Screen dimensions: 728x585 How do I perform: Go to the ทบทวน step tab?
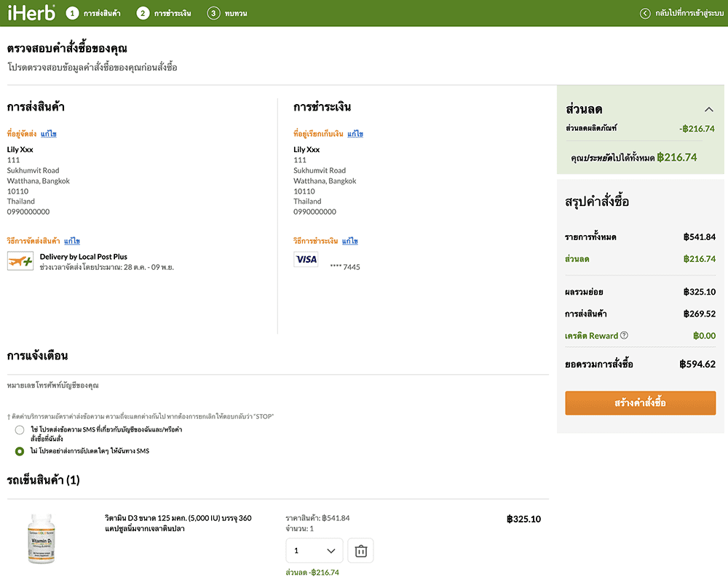[235, 13]
